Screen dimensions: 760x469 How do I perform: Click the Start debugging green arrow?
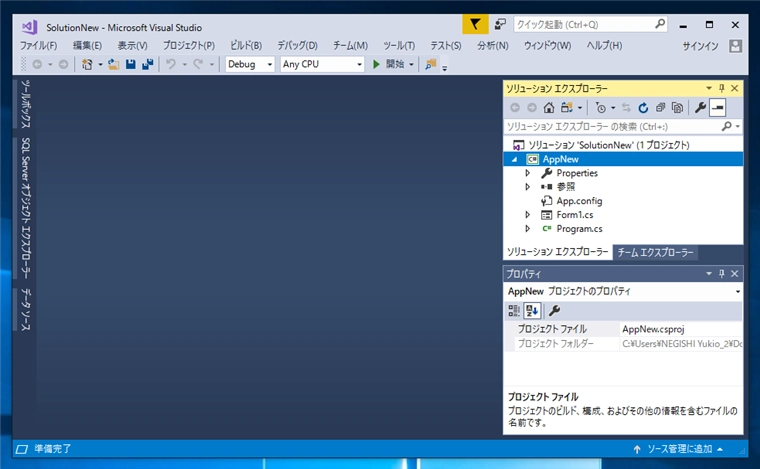(376, 64)
